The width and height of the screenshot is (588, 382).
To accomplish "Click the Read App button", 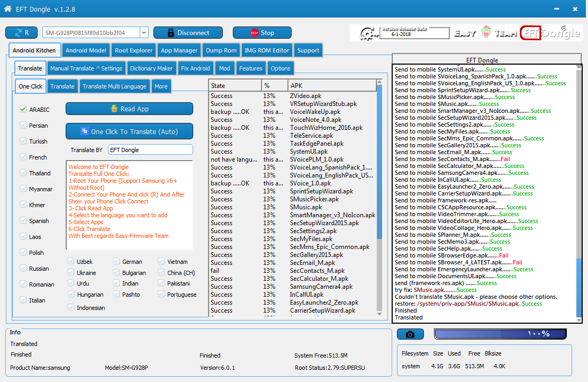I will (x=129, y=109).
